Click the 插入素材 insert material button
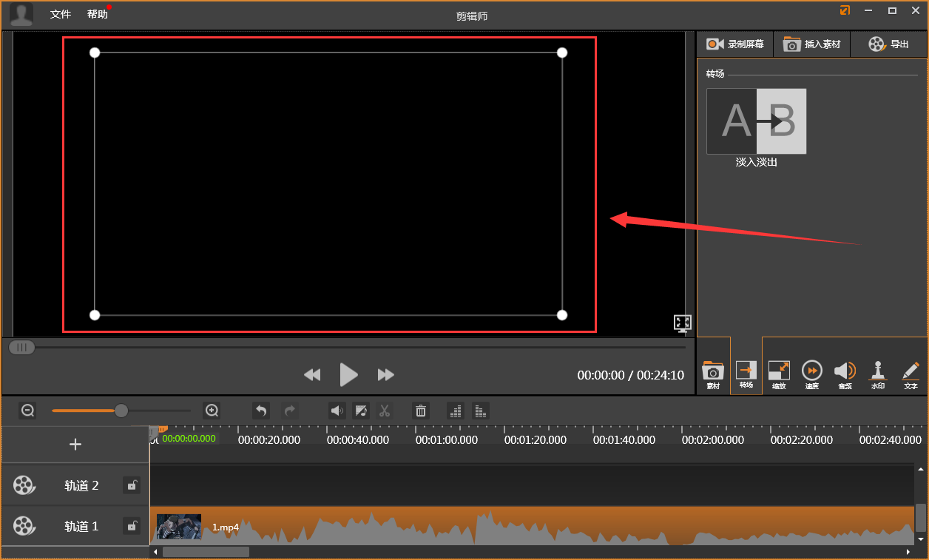 (812, 44)
